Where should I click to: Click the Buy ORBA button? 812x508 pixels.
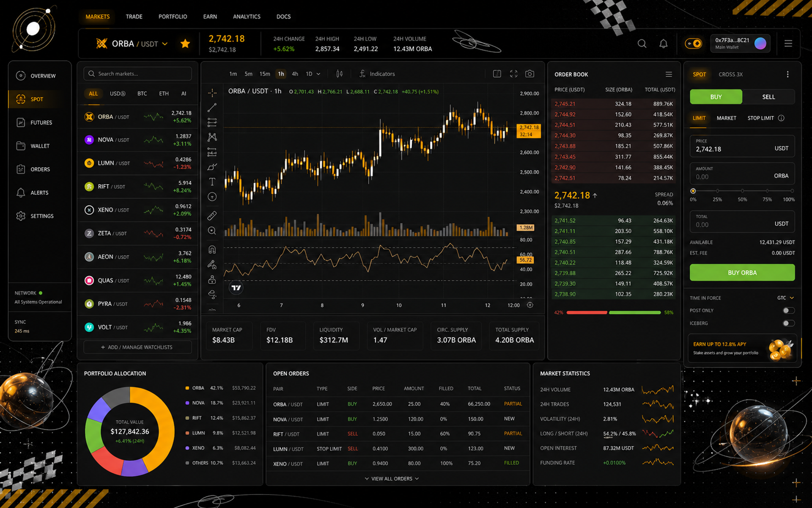[x=742, y=273]
